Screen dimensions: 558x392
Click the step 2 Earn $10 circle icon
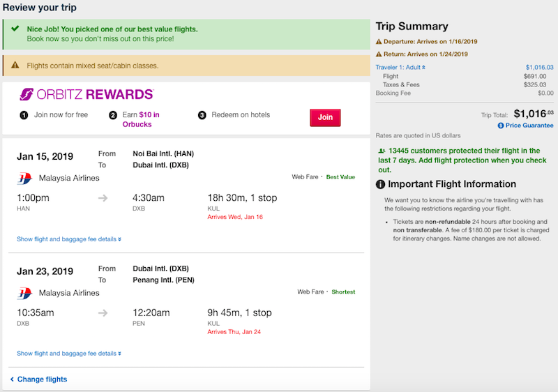(x=113, y=115)
